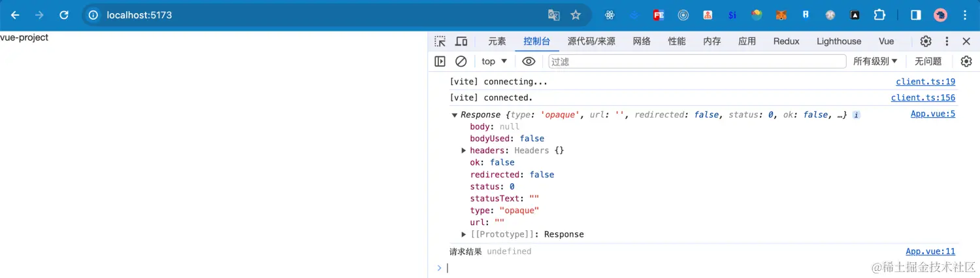Viewport: 980px width, 278px height.
Task: Open the top context dropdown
Action: click(x=495, y=61)
